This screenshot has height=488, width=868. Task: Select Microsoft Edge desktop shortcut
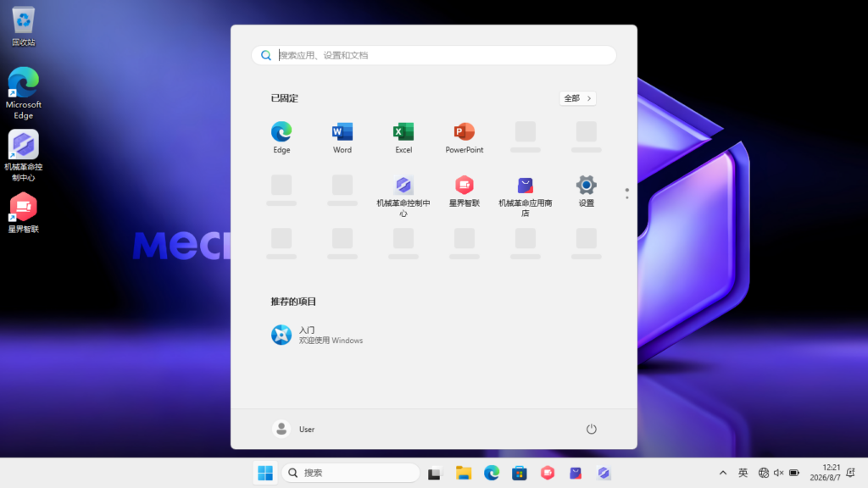[x=23, y=93]
